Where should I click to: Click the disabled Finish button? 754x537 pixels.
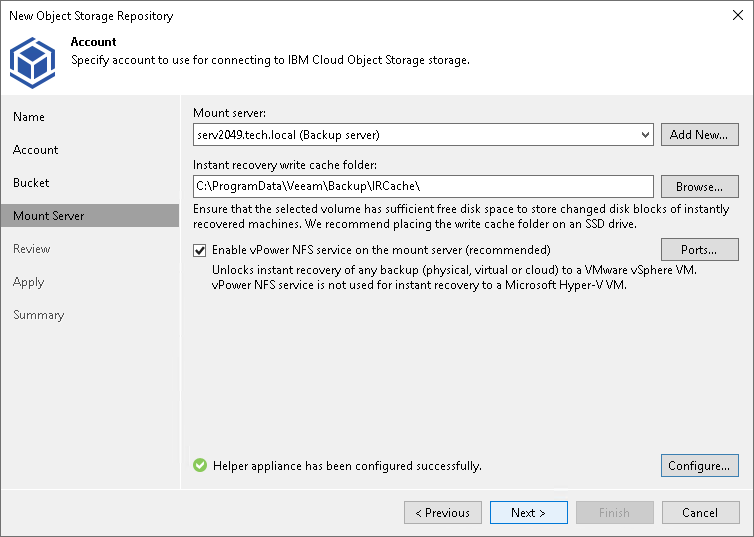point(615,512)
